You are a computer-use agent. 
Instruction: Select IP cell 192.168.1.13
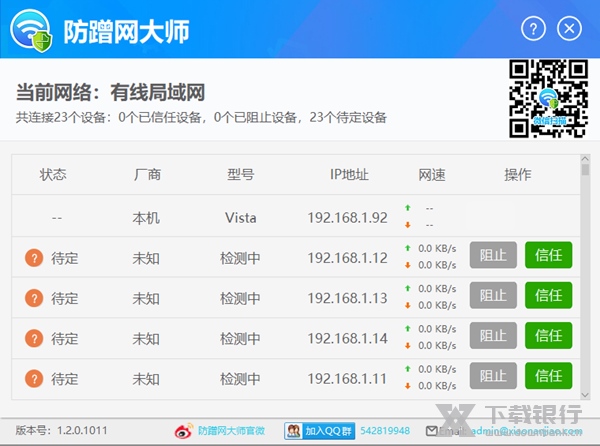point(347,298)
